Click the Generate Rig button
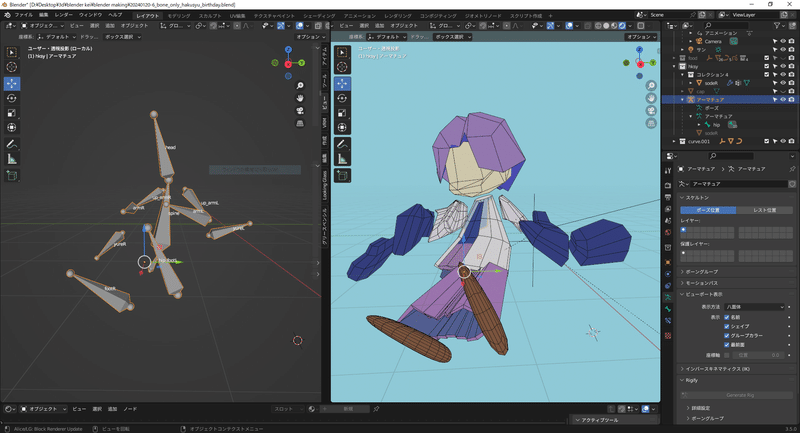 click(737, 395)
